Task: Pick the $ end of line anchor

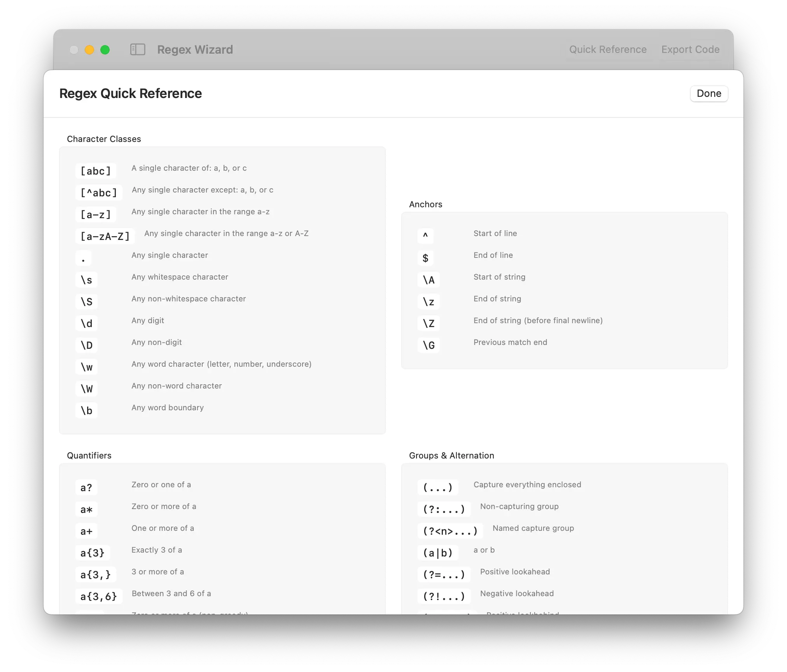Action: click(425, 258)
